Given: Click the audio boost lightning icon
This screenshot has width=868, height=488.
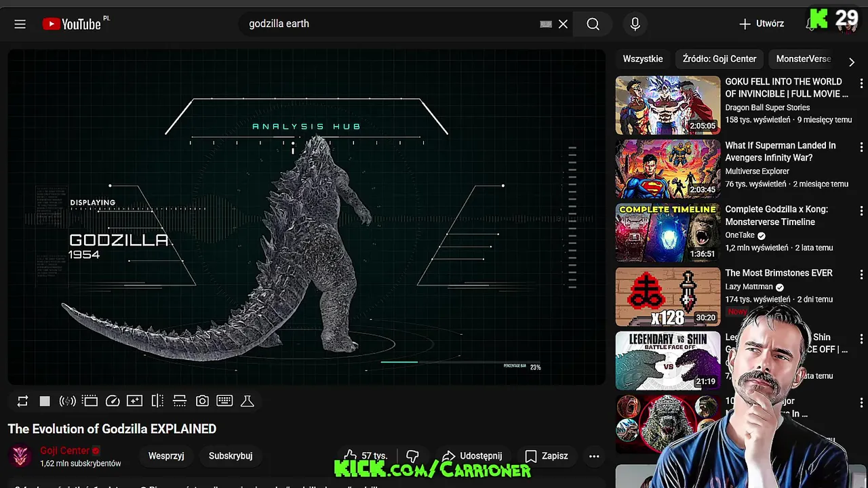Looking at the screenshot, I should point(67,401).
